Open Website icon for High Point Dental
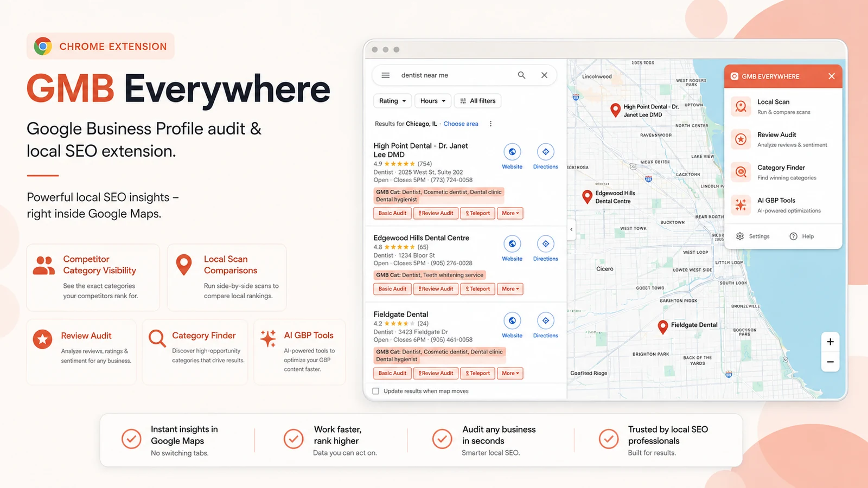Screen dimensions: 868x488 pos(512,152)
